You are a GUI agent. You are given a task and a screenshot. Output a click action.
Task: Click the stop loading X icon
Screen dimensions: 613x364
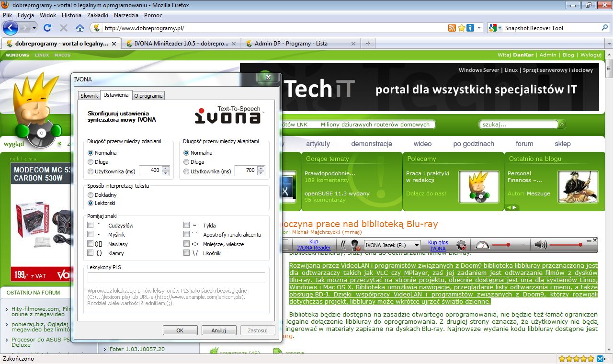pyautogui.click(x=63, y=28)
